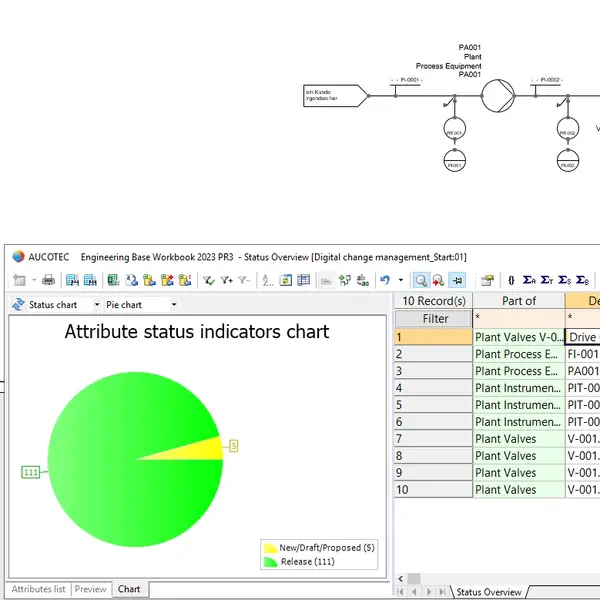Toggle the pin icon in toolbar
This screenshot has height=600, width=600.
[457, 281]
